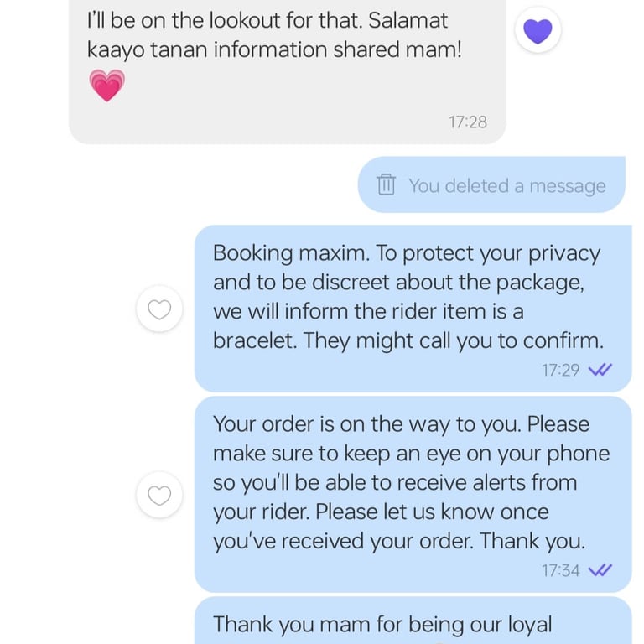
Task: Heart the 'Your order is on the way' message
Action: coord(159,496)
